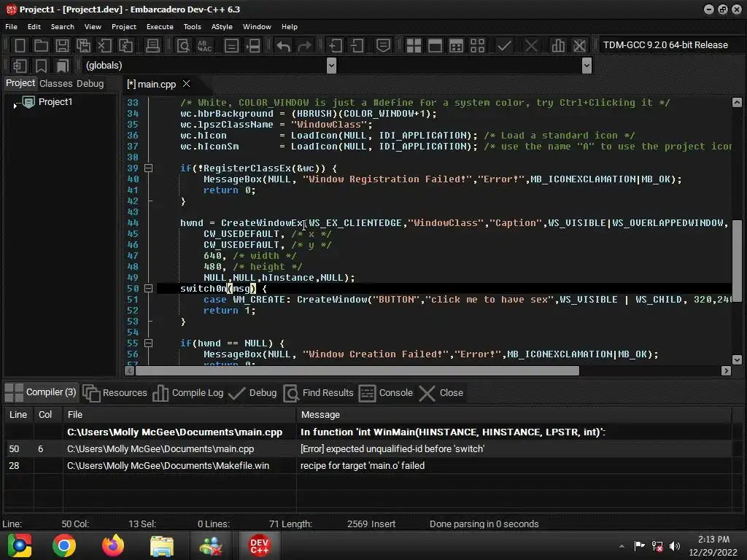Click the Delete profiling information icon
This screenshot has width=747, height=560.
[x=579, y=46]
